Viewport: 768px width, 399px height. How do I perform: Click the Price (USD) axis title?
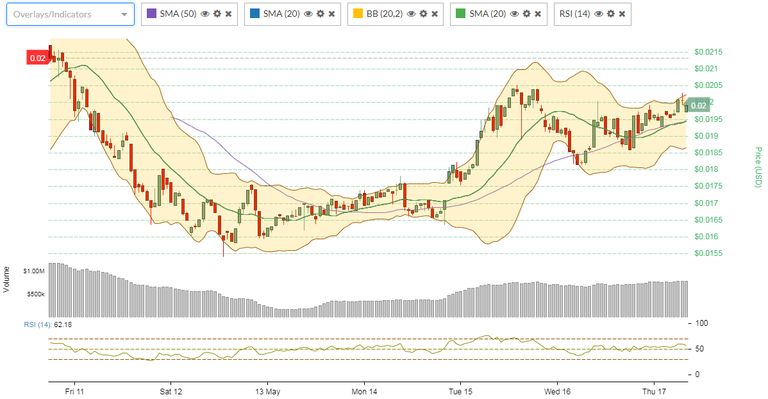[x=758, y=167]
